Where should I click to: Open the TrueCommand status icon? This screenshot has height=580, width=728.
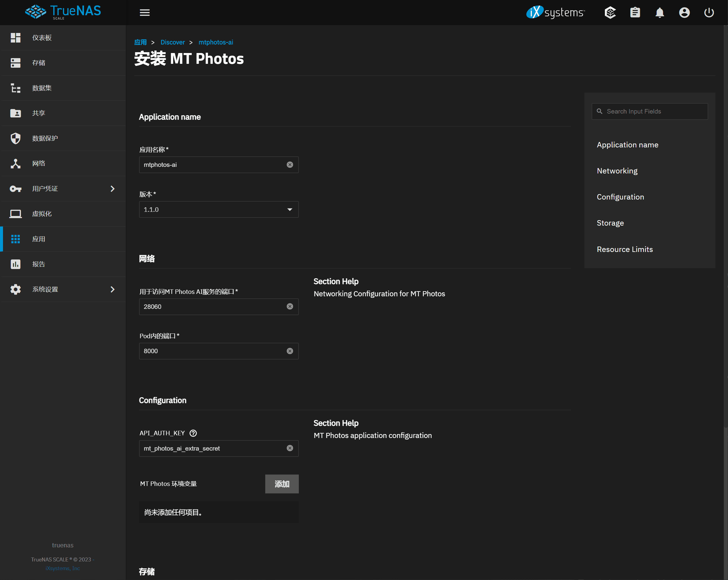610,13
